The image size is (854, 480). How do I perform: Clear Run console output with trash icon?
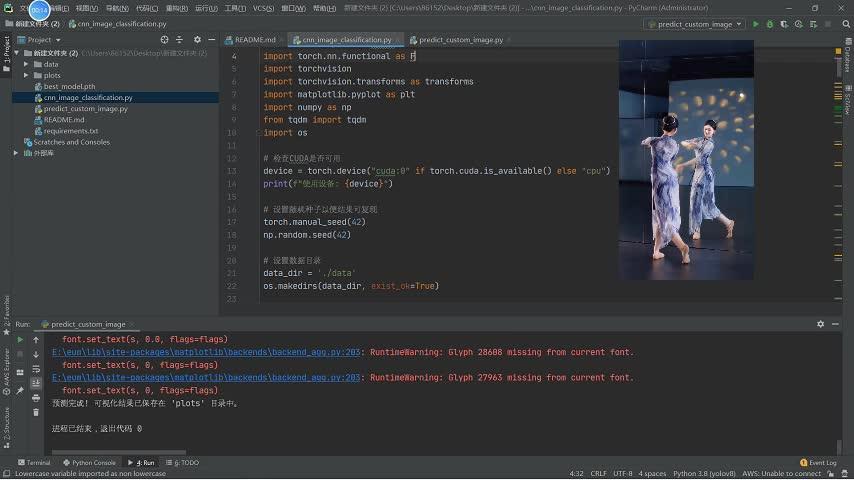[36, 412]
